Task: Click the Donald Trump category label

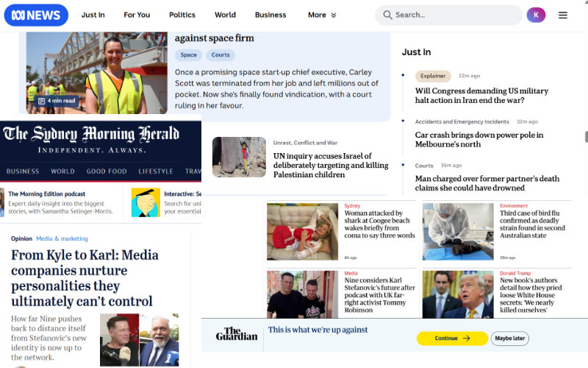Action: tap(515, 273)
